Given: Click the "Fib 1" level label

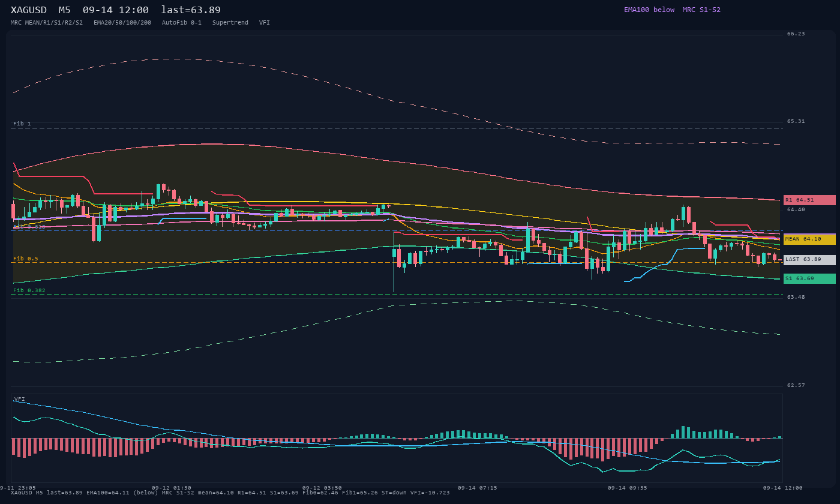Looking at the screenshot, I should point(22,124).
